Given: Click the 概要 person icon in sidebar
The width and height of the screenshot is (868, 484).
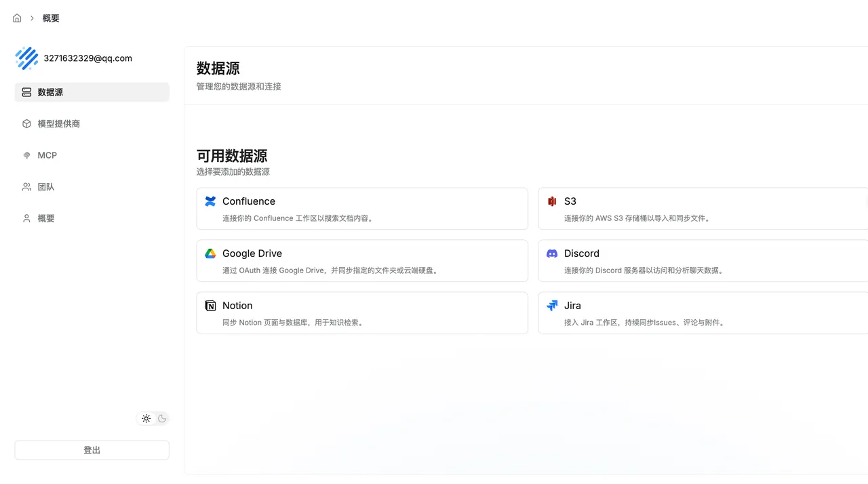Looking at the screenshot, I should [27, 218].
